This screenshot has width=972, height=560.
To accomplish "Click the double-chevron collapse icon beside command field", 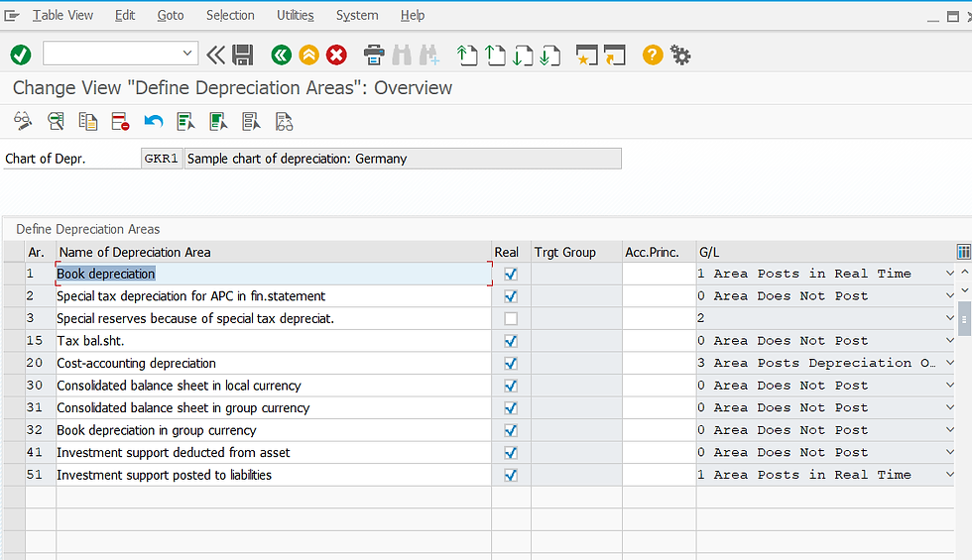I will [215, 56].
